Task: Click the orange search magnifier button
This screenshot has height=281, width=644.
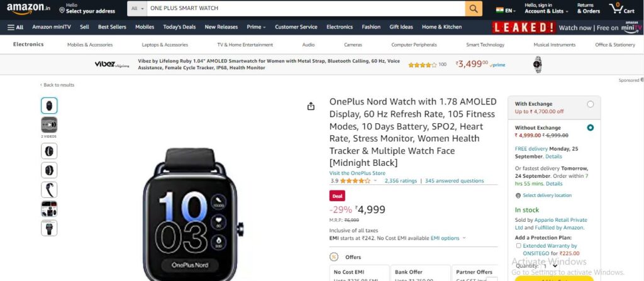Action: coord(474,8)
